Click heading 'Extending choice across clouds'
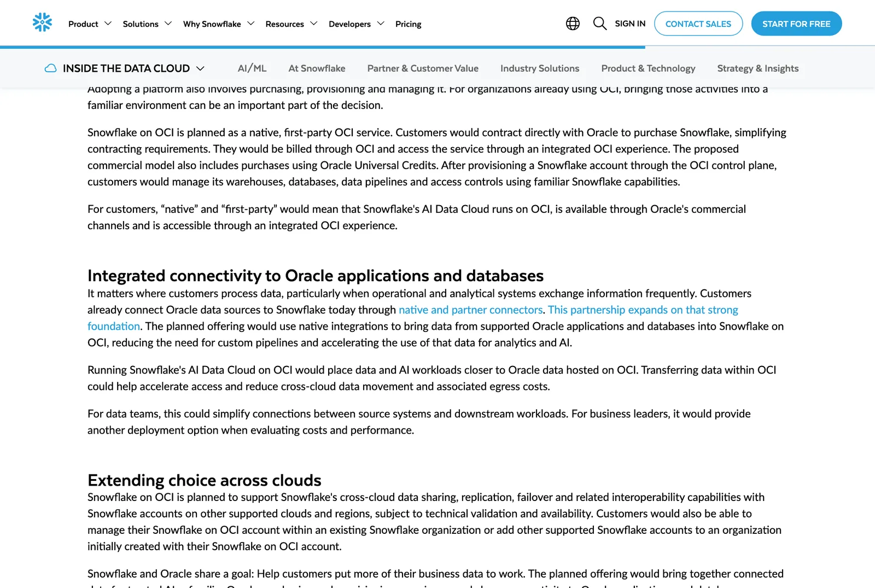Screen dimensions: 875x588 (x=205, y=480)
